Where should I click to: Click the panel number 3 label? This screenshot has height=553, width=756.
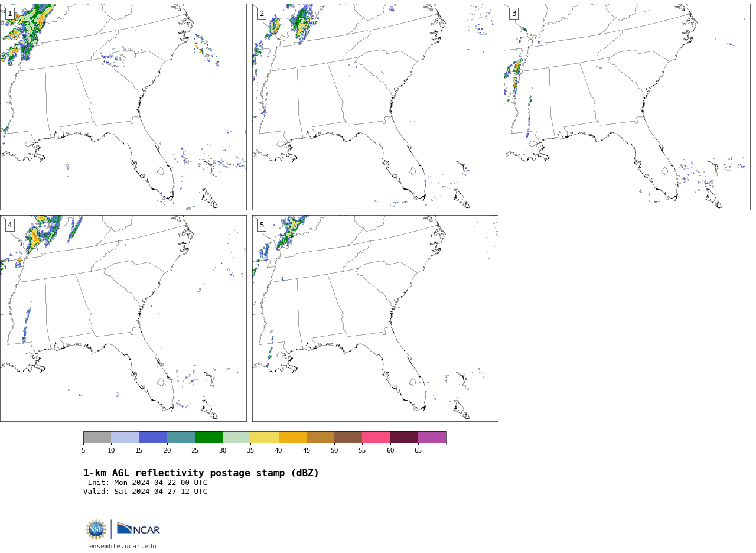[514, 14]
